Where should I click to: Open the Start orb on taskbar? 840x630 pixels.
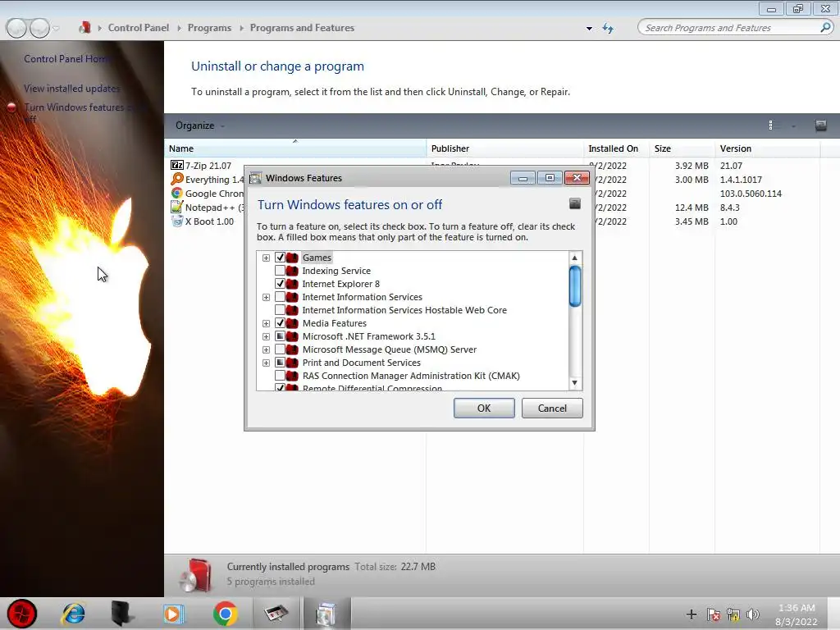(x=22, y=614)
